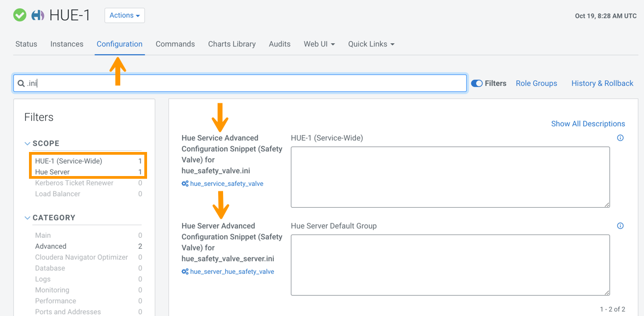
Task: Open the Charts Library tab
Action: (232, 44)
